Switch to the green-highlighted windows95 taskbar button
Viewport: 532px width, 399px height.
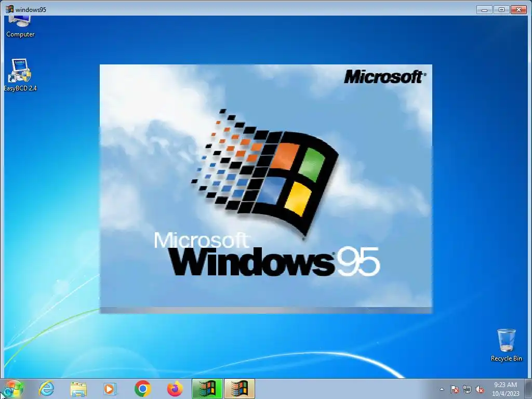pyautogui.click(x=207, y=389)
